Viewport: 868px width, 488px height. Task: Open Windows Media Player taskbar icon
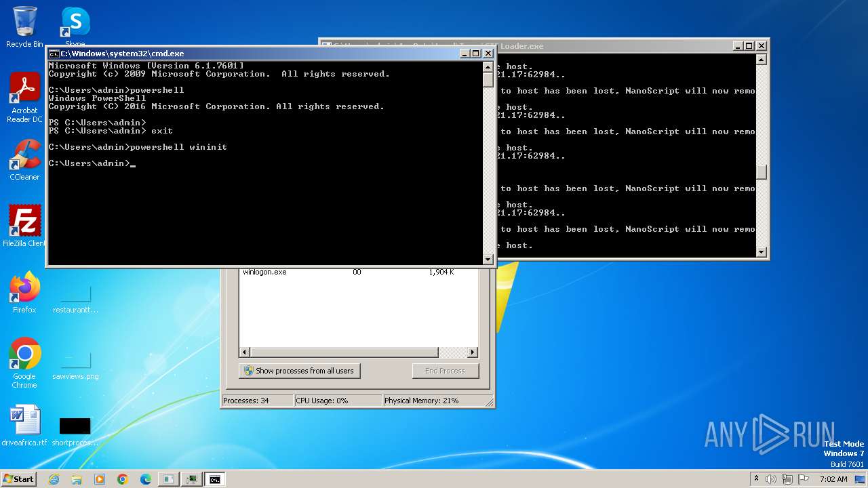pyautogui.click(x=100, y=479)
